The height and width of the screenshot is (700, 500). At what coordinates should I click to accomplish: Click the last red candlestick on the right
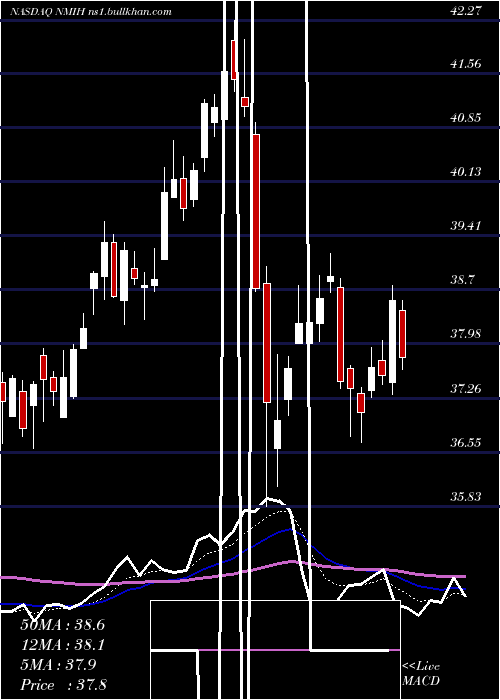click(402, 334)
